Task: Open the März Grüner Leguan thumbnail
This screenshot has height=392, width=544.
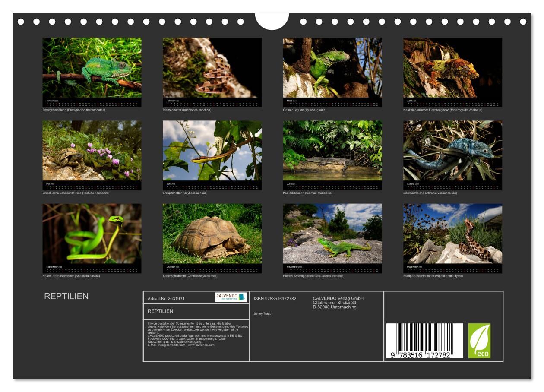Action: (332, 68)
